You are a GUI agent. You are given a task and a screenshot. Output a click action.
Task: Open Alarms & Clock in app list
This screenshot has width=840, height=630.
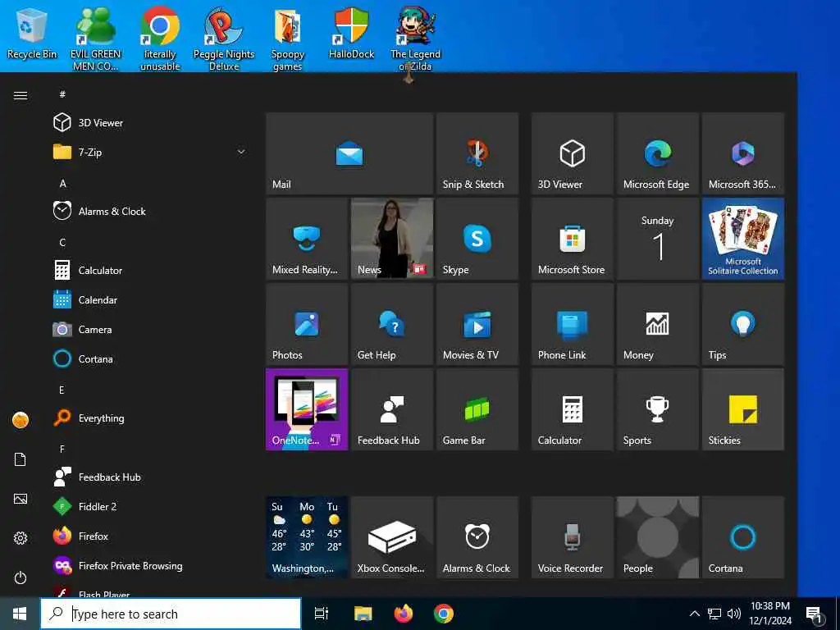149,211
